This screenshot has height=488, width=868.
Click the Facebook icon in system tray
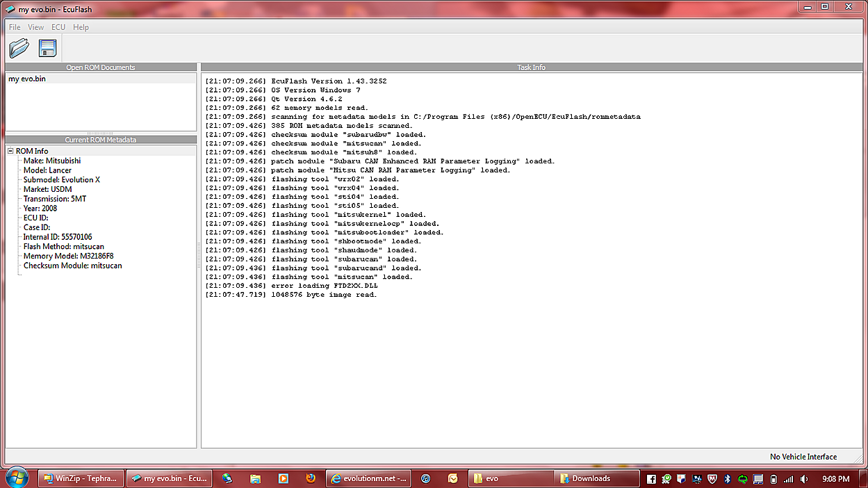(652, 479)
